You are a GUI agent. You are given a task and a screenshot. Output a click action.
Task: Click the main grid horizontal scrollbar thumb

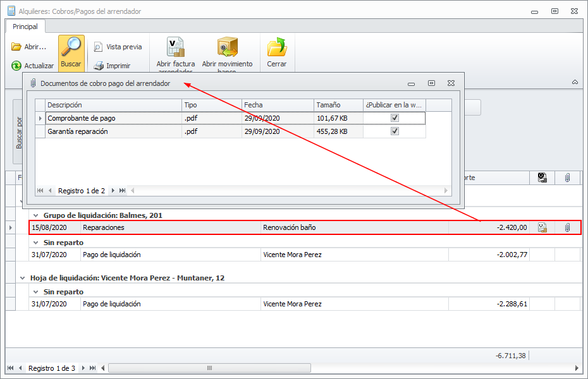(x=210, y=368)
